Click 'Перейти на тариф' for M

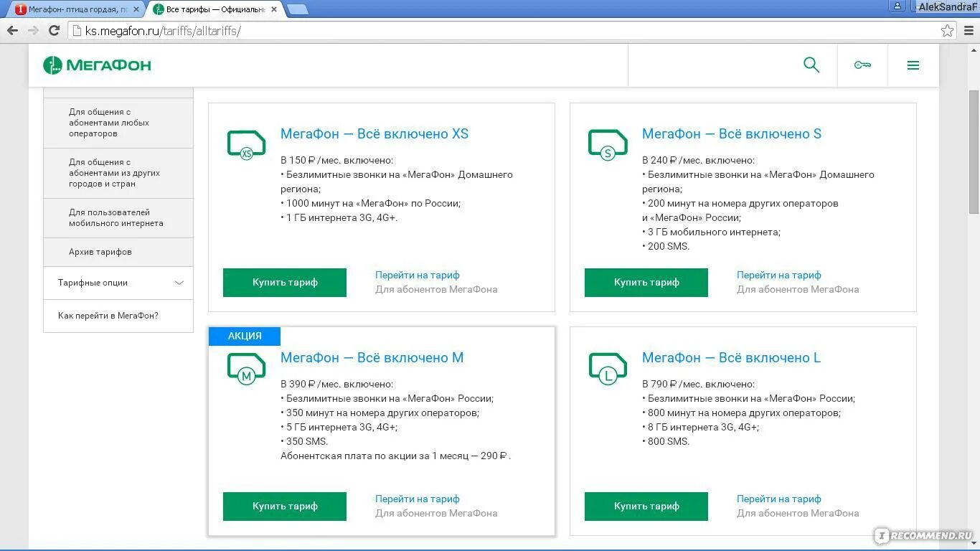click(x=418, y=499)
